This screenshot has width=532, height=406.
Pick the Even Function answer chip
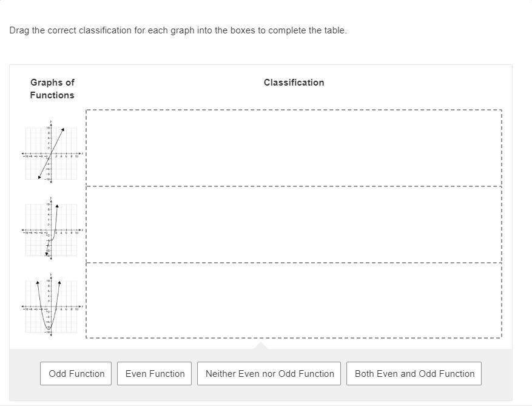coord(155,374)
